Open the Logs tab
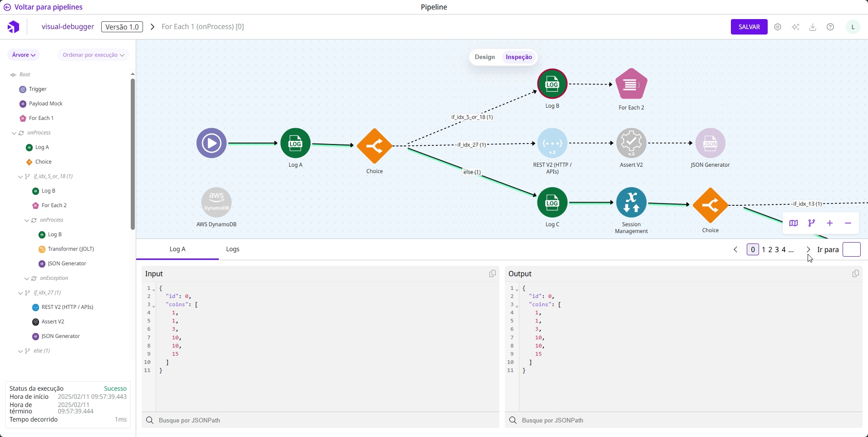Screen dimensions: 868x437 [x=232, y=249]
